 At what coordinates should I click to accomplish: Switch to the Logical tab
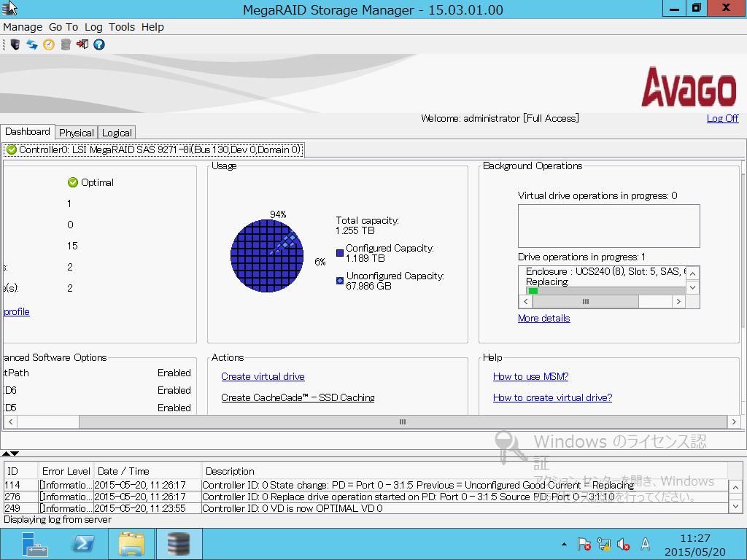point(117,133)
